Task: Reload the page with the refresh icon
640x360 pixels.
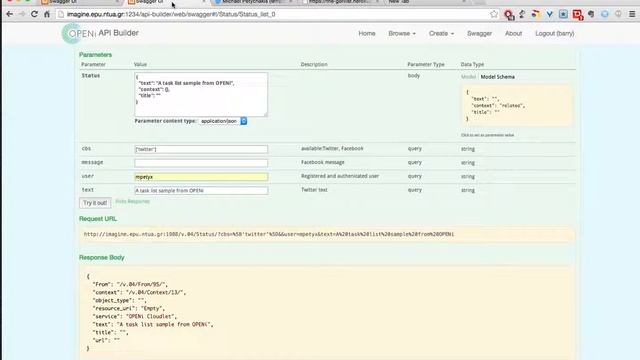Action: 34,14
